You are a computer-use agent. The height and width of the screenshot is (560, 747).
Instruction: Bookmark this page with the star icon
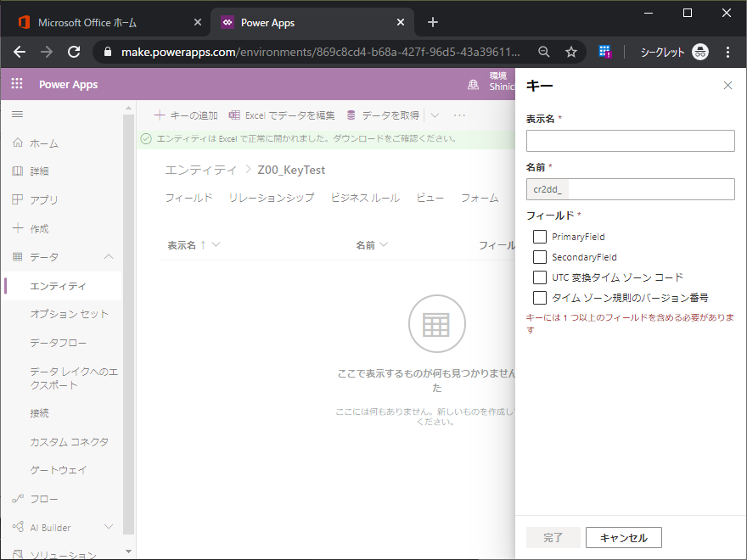coord(570,52)
